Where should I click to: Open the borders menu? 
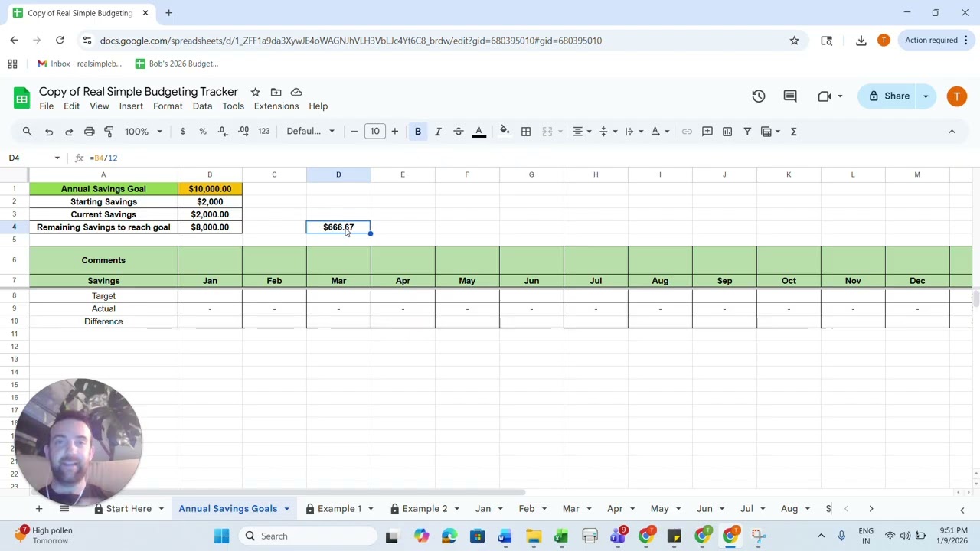tap(526, 132)
